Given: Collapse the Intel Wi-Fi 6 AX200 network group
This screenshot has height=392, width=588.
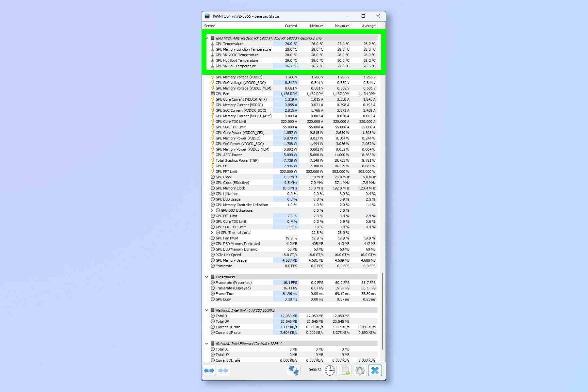Looking at the screenshot, I should pos(206,310).
